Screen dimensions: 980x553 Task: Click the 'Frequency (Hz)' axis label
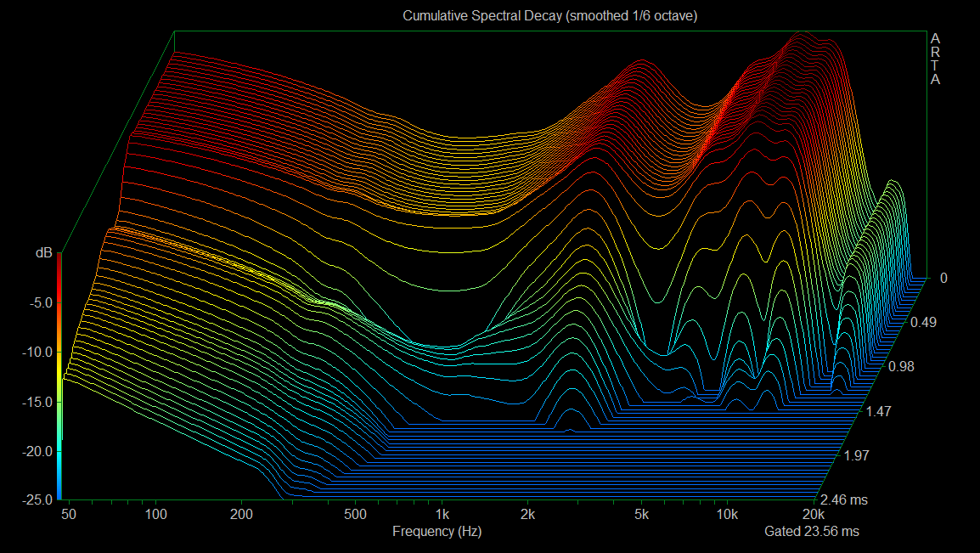click(x=436, y=531)
